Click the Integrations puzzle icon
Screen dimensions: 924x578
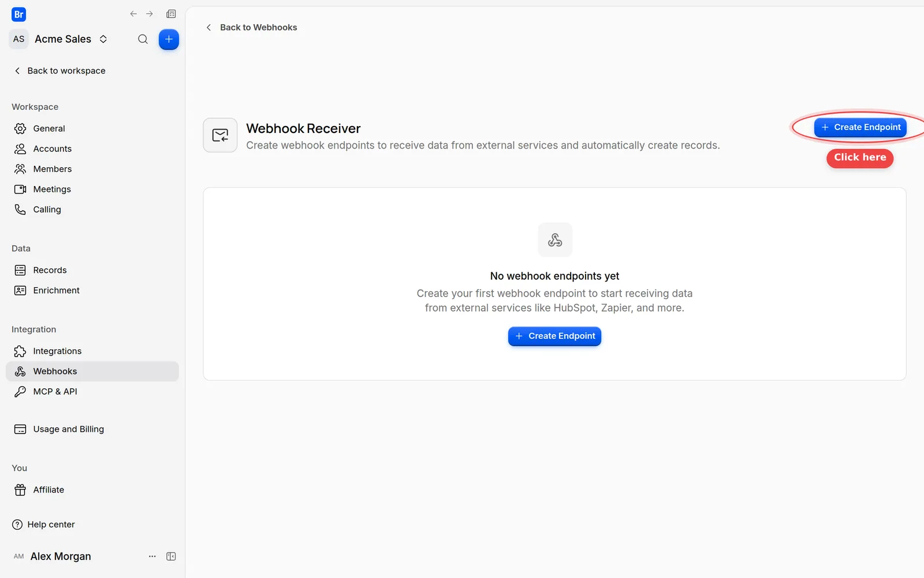point(20,351)
